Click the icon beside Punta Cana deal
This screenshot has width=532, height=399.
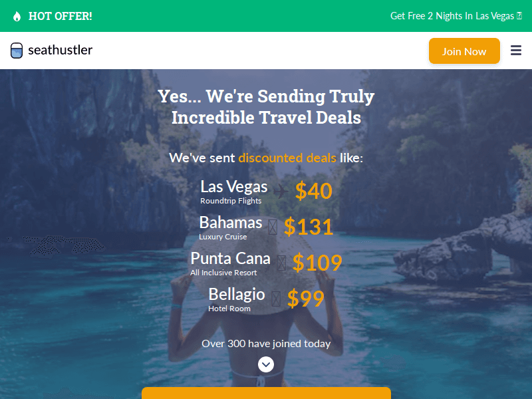(x=281, y=263)
